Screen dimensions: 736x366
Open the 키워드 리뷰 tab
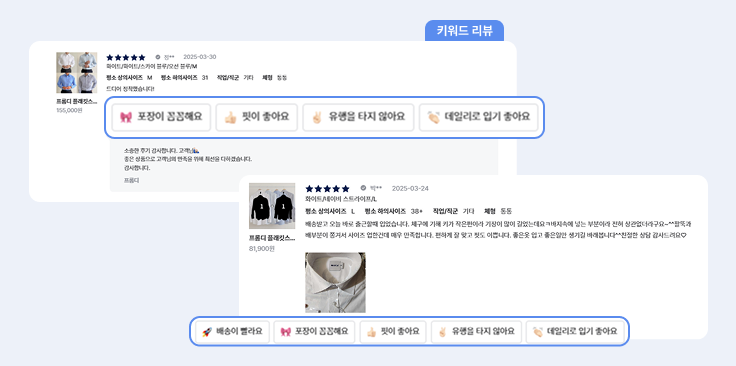[464, 31]
